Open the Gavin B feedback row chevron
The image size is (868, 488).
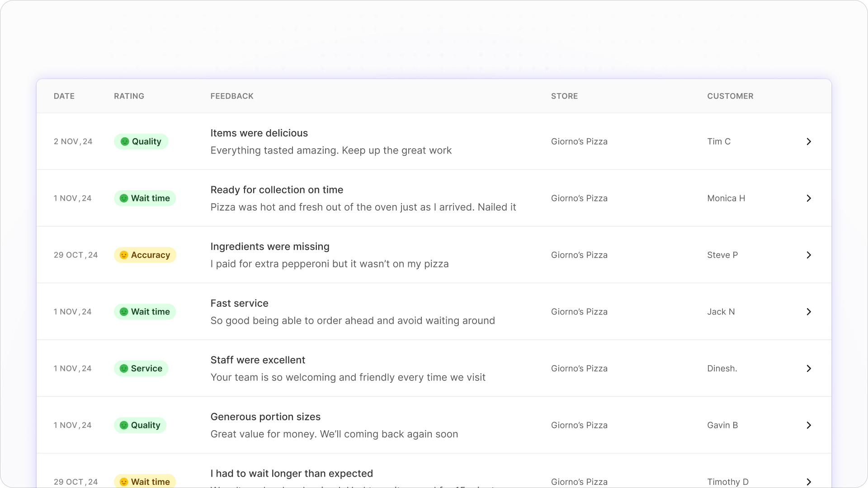809,425
